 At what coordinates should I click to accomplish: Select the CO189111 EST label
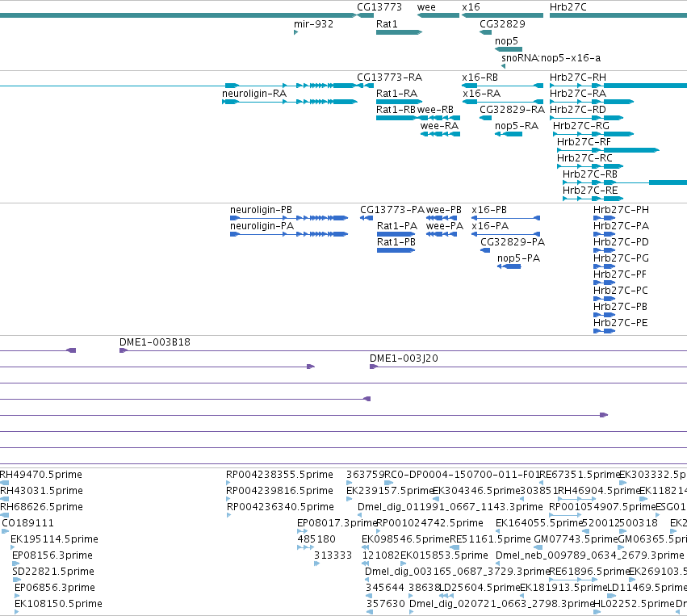pyautogui.click(x=27, y=523)
